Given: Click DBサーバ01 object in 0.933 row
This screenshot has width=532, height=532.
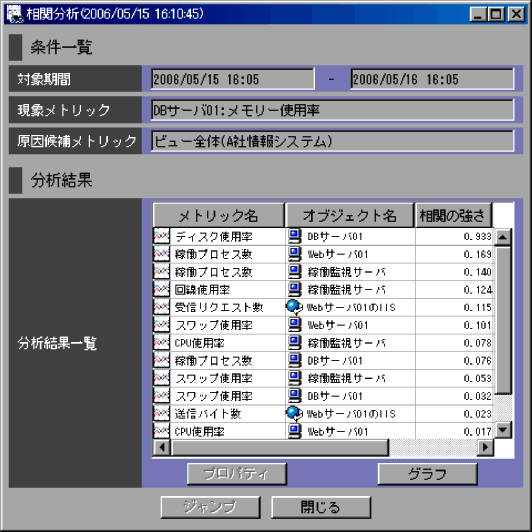Looking at the screenshot, I should pyautogui.click(x=335, y=236).
